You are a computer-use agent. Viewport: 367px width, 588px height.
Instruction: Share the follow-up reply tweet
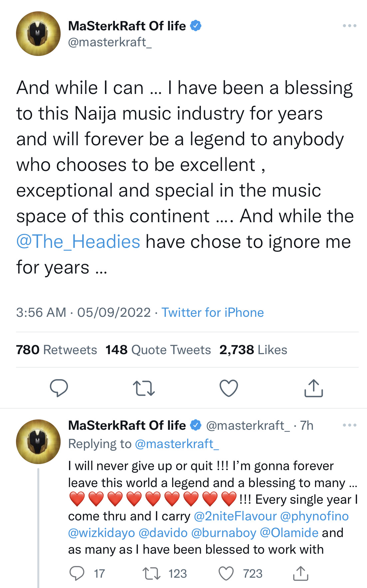pos(300,573)
